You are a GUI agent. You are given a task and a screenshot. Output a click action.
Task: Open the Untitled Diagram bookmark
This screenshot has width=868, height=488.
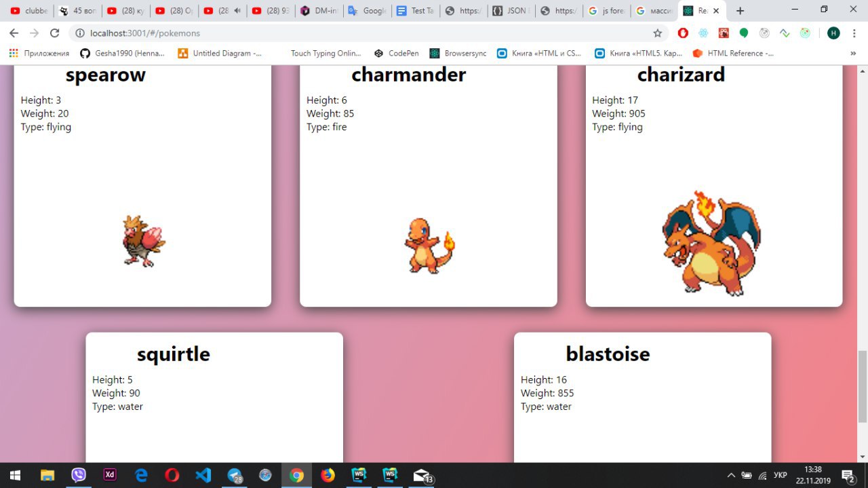[220, 53]
